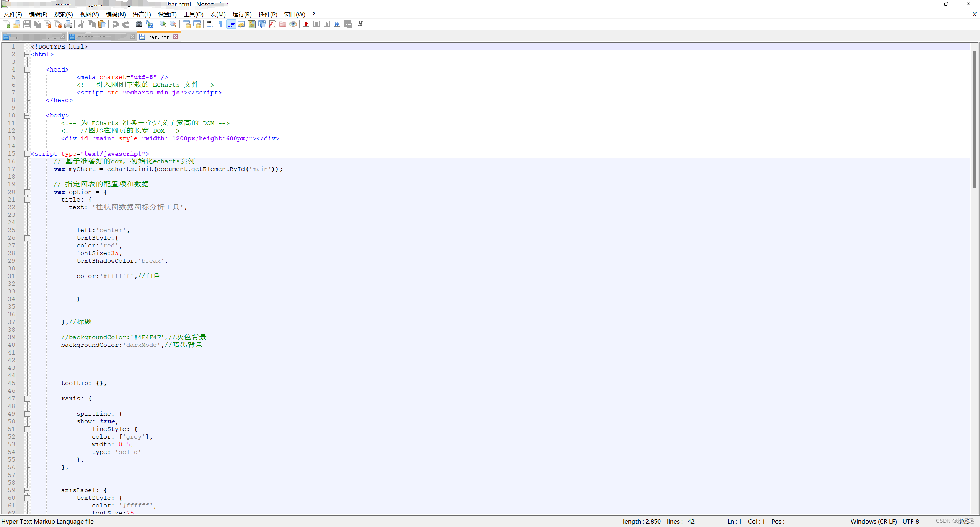Start macro recording with red dot
The image size is (980, 527).
pyautogui.click(x=306, y=24)
